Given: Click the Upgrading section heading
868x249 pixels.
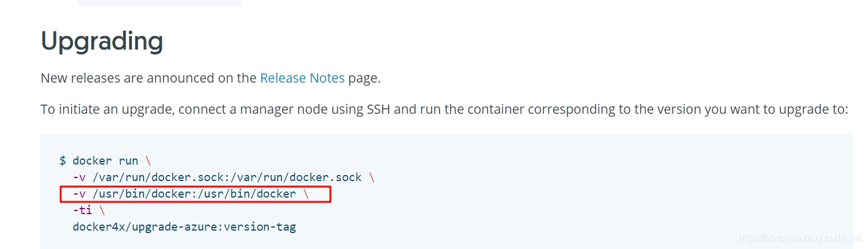Looking at the screenshot, I should 102,41.
